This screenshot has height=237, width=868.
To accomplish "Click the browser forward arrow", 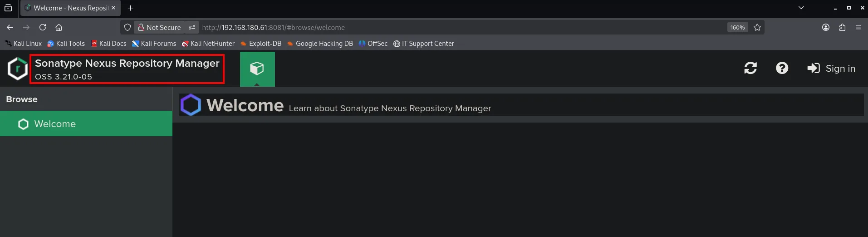I will [26, 27].
